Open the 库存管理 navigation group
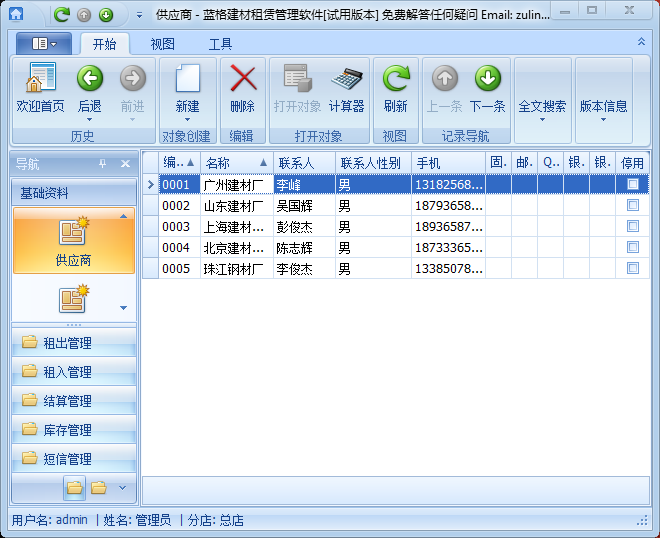Viewport: 660px width, 538px height. coord(74,430)
